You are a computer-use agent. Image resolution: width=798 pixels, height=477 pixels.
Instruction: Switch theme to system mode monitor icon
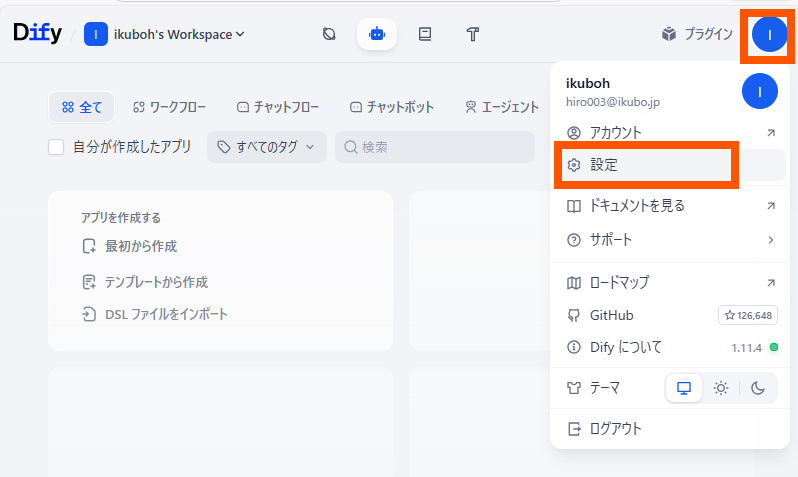[684, 388]
